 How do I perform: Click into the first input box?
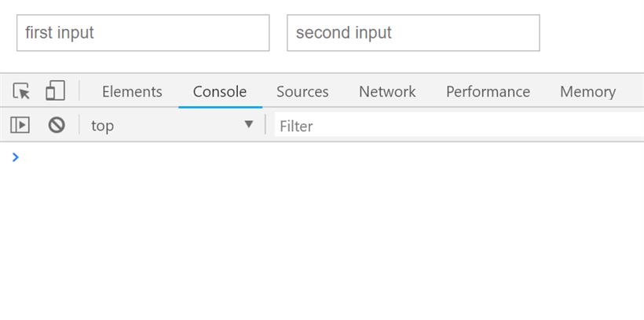143,33
